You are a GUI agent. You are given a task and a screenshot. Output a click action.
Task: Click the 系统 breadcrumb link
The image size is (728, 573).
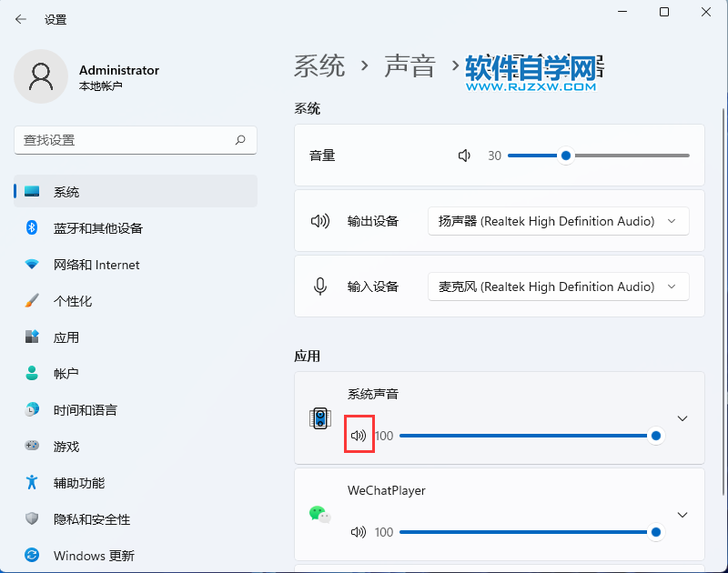(x=318, y=66)
